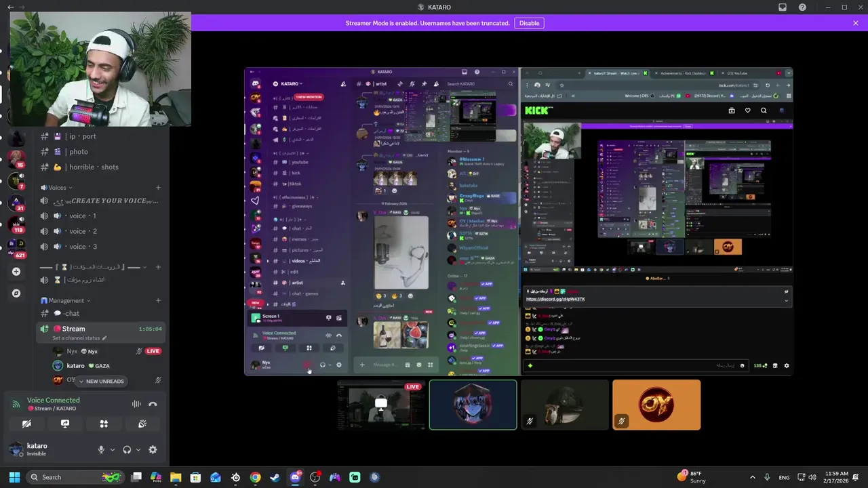Join the voice · 2 channel
Viewport: 868px width, 488px height.
click(102, 231)
